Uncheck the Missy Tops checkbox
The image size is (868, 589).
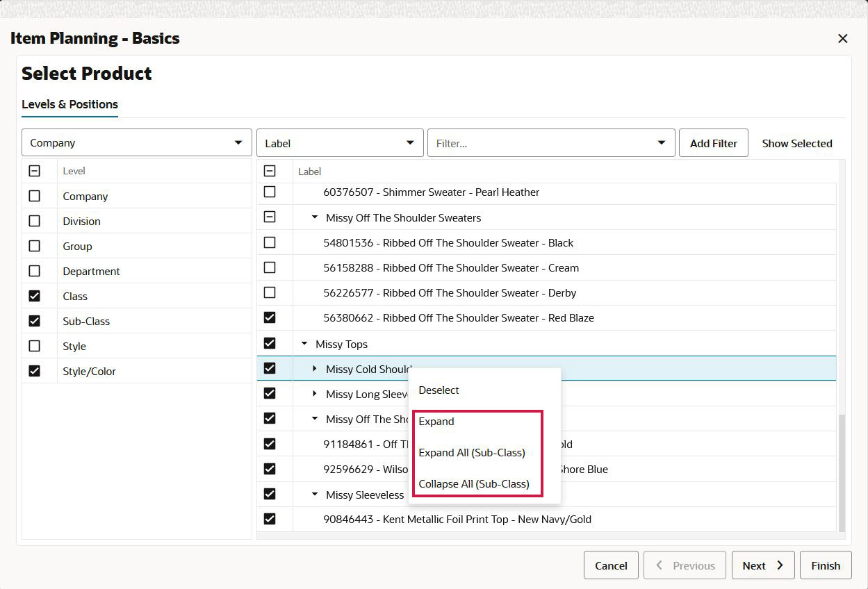(270, 343)
